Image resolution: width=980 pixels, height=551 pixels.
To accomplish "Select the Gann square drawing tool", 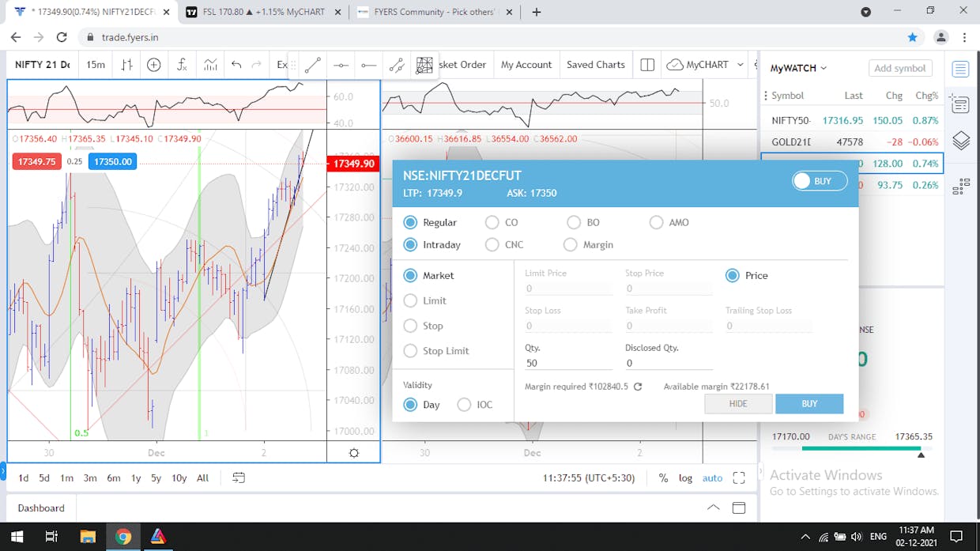I will click(x=424, y=66).
